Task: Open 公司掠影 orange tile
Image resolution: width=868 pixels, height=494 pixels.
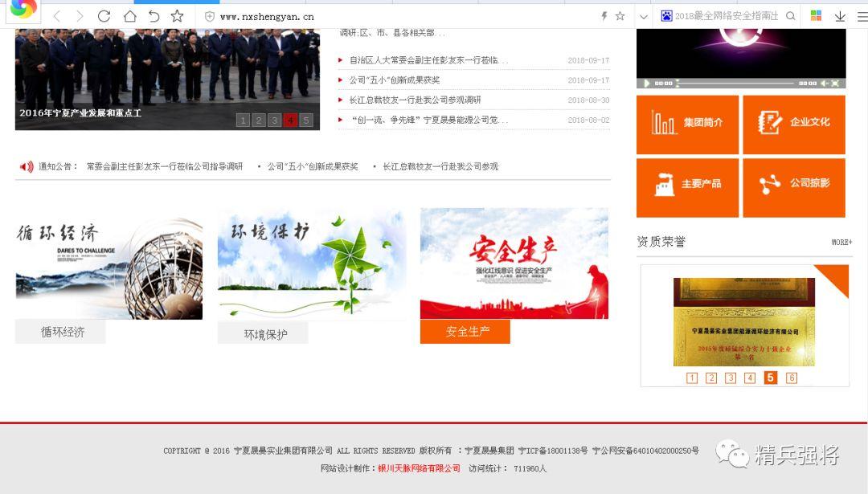Action: click(794, 187)
